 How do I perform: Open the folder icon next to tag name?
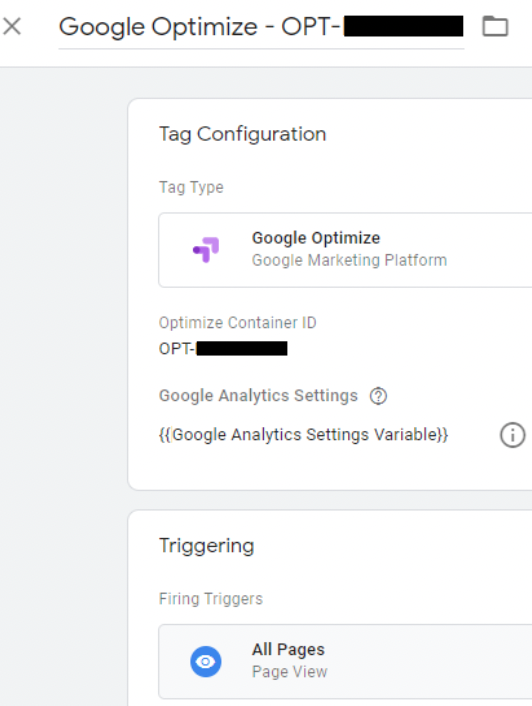pos(495,26)
